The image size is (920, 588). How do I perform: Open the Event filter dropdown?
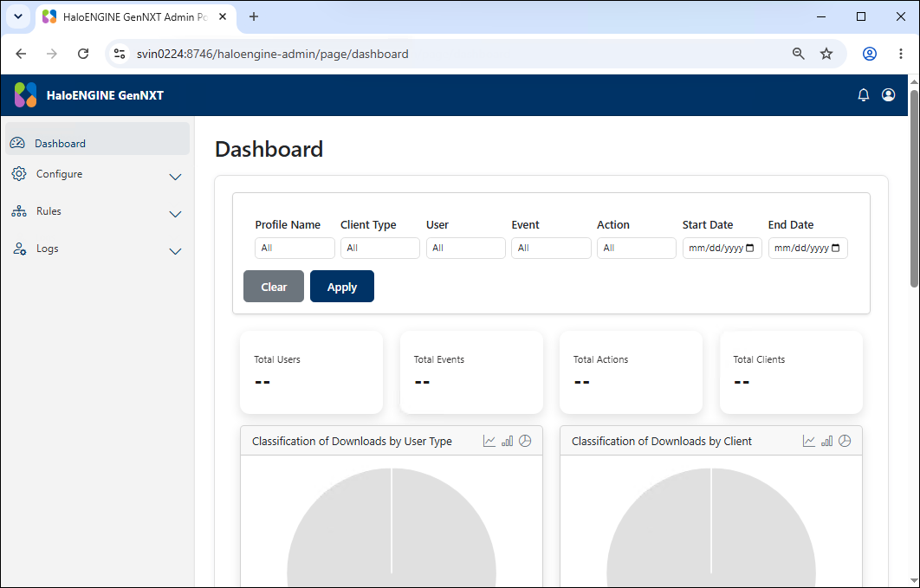pos(551,248)
